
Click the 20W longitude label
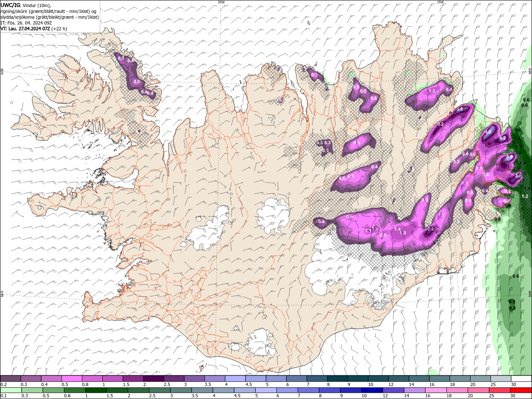pos(222,2)
